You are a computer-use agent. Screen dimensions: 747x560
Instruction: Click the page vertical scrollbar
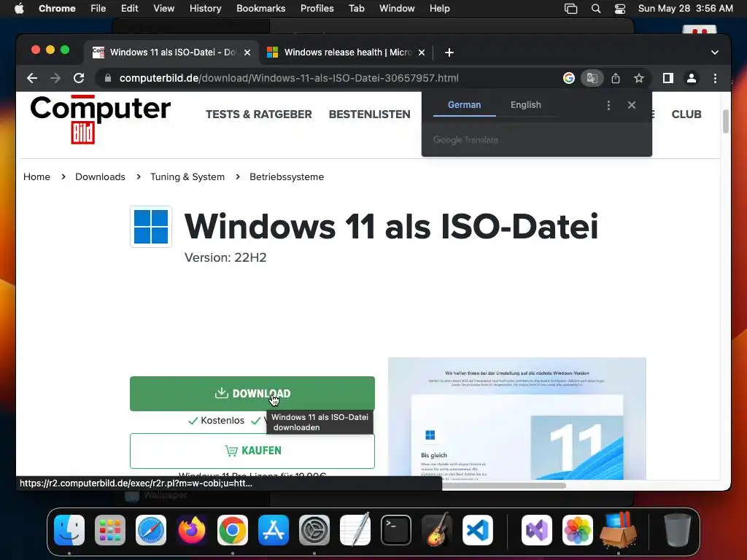click(x=726, y=122)
